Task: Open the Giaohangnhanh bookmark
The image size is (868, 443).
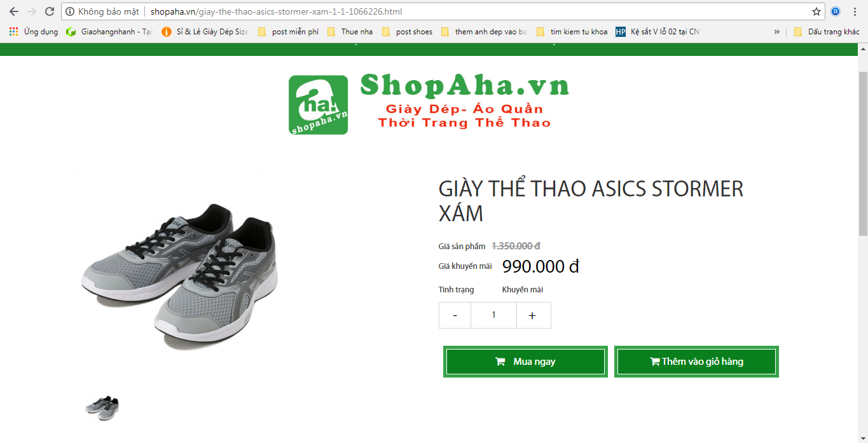Action: (109, 32)
